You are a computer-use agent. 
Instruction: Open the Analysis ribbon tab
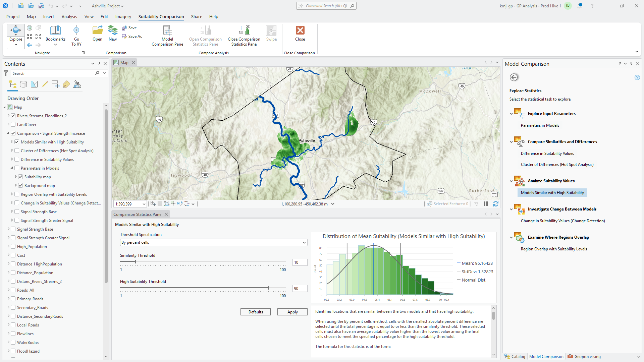click(69, 16)
